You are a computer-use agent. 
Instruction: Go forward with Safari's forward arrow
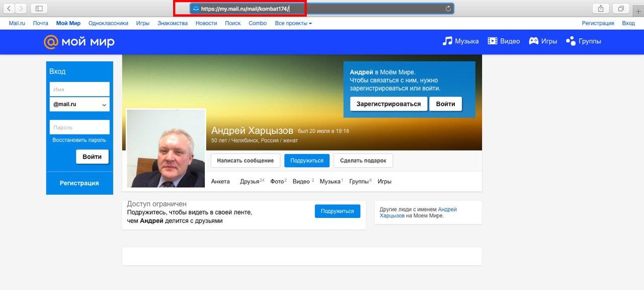pos(21,9)
